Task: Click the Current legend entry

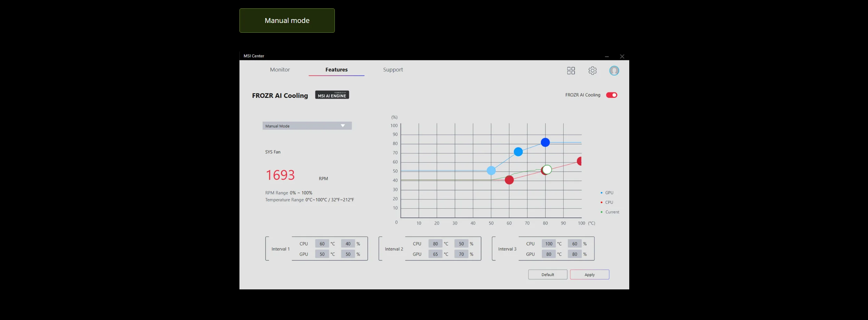Action: 610,212
